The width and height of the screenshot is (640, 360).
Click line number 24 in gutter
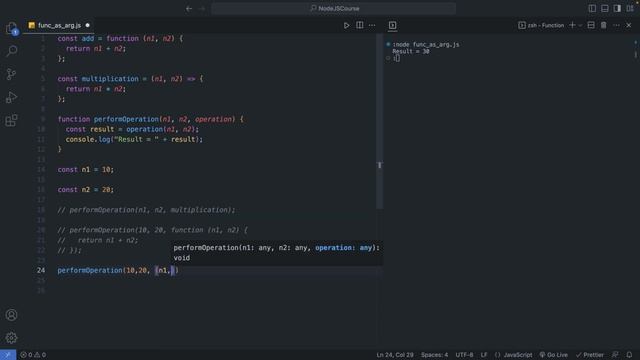click(41, 270)
